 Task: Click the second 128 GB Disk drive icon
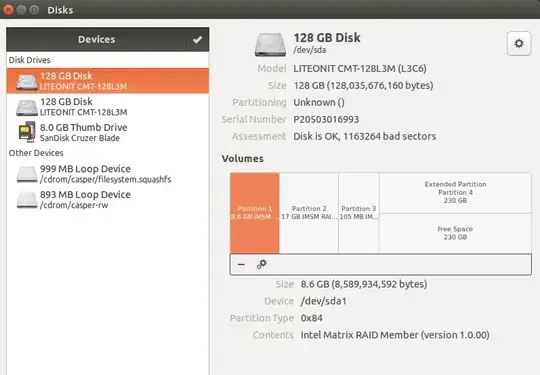pos(27,107)
